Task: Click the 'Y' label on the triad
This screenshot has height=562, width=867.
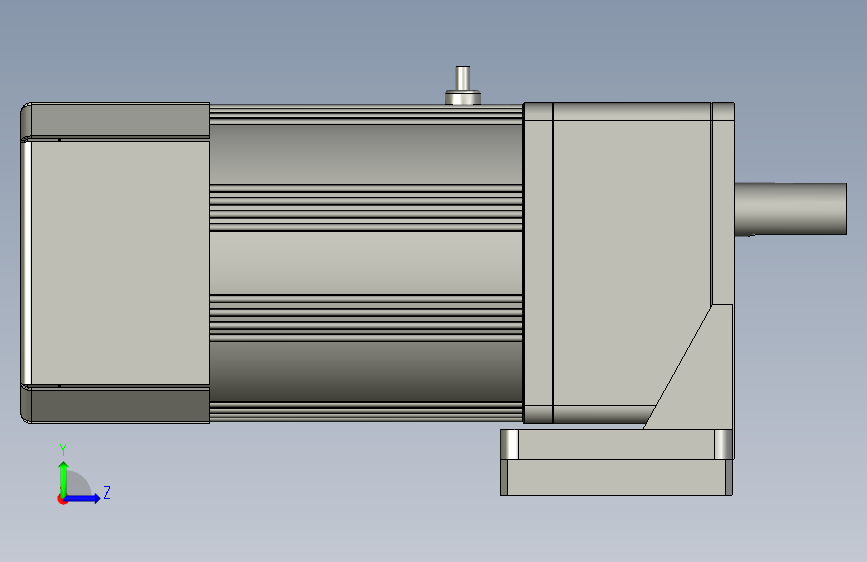Action: click(63, 450)
